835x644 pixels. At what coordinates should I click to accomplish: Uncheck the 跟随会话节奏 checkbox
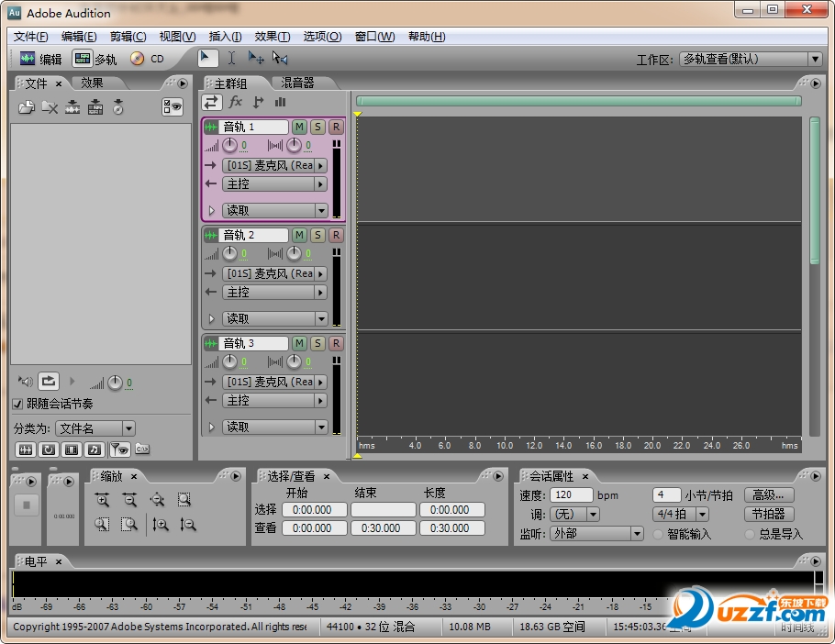tap(18, 404)
